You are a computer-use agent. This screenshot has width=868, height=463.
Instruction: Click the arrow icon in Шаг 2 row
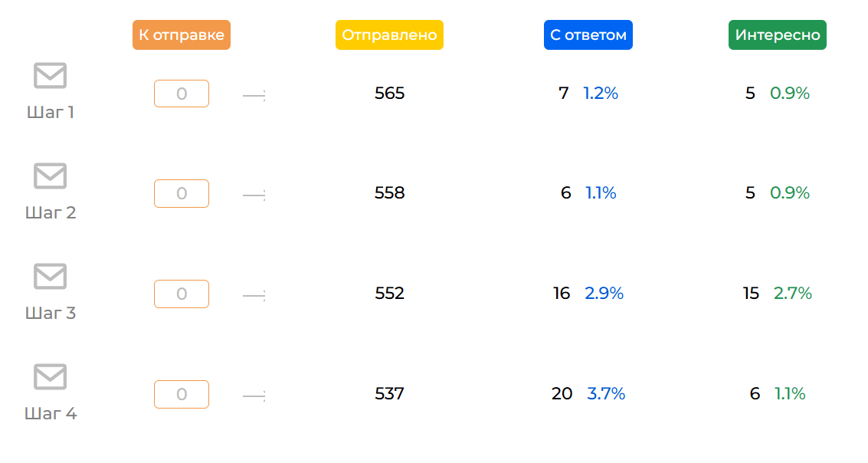pyautogui.click(x=254, y=195)
